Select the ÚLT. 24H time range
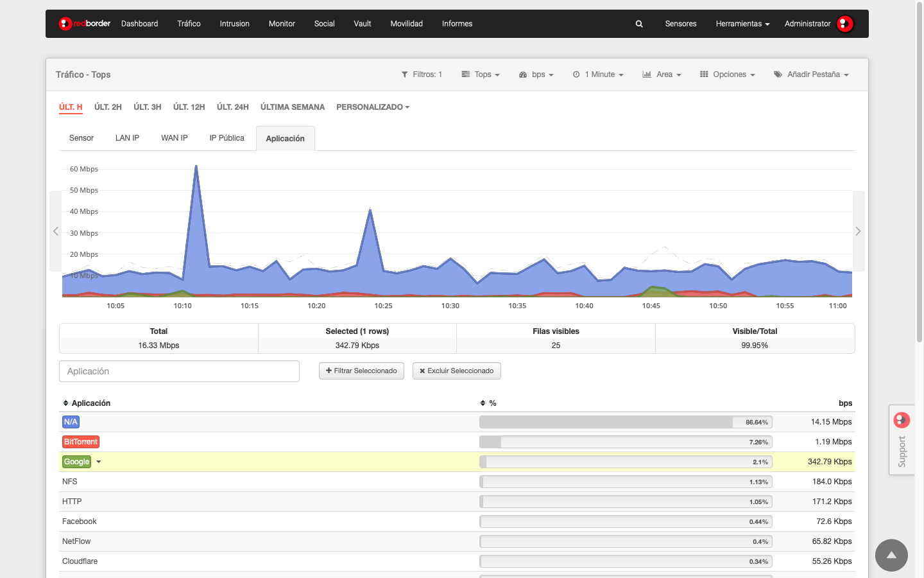This screenshot has height=578, width=924. pos(232,107)
